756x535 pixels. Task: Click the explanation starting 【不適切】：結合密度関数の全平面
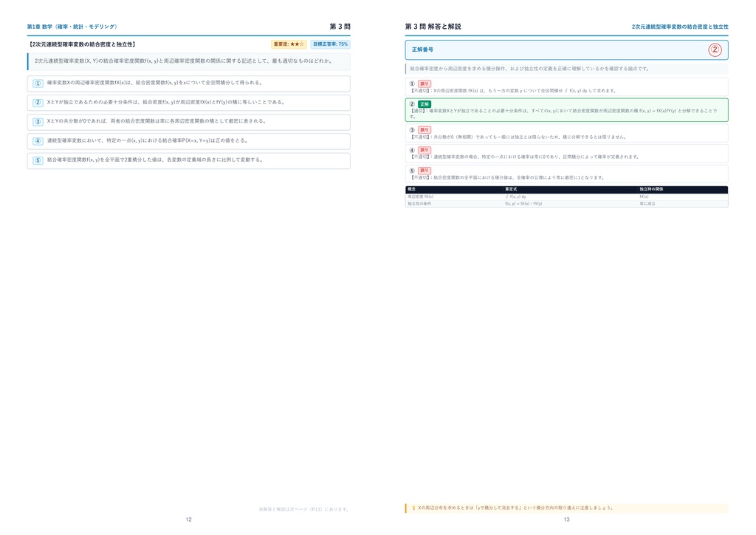[x=507, y=177]
